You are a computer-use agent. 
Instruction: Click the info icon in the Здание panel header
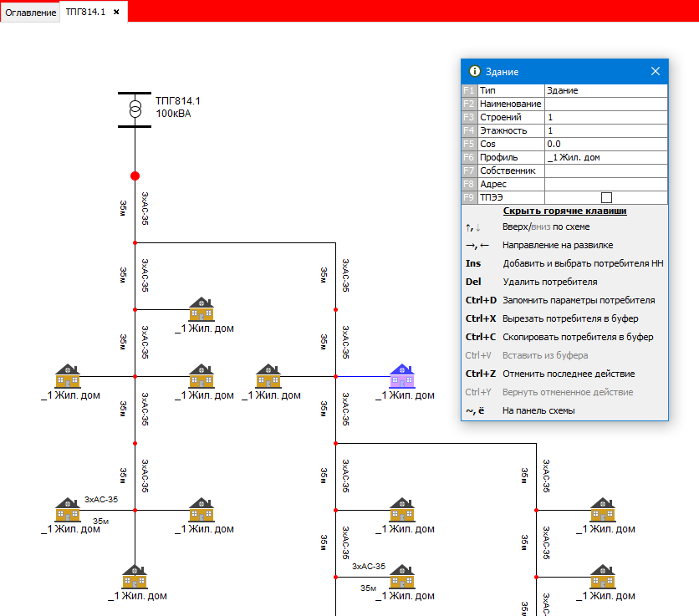point(475,71)
